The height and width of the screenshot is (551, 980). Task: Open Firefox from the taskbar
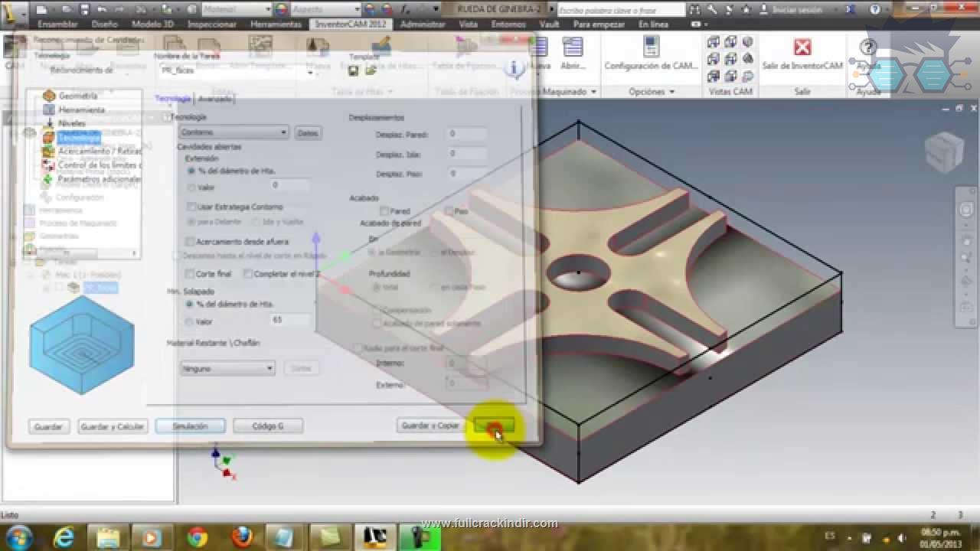click(x=241, y=536)
